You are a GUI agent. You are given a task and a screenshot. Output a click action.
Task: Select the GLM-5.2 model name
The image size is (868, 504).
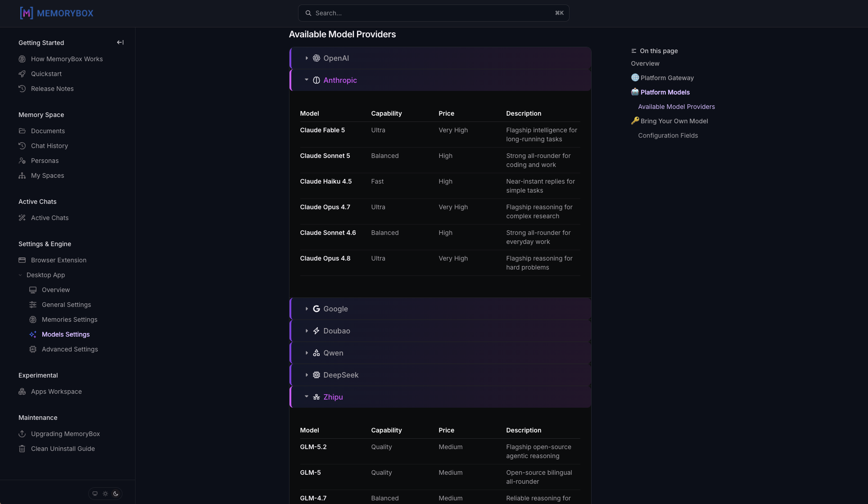click(313, 447)
